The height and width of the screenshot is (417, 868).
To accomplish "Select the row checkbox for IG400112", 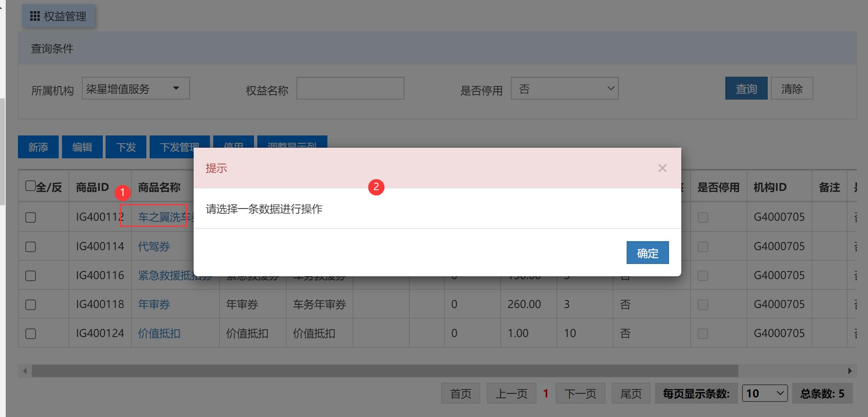I will coord(31,217).
